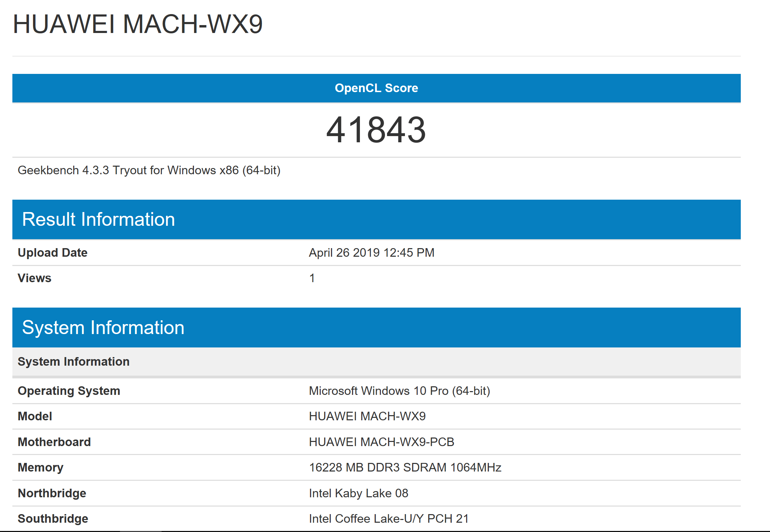Image resolution: width=770 pixels, height=532 pixels.
Task: Click the 41843 score number
Action: click(376, 130)
